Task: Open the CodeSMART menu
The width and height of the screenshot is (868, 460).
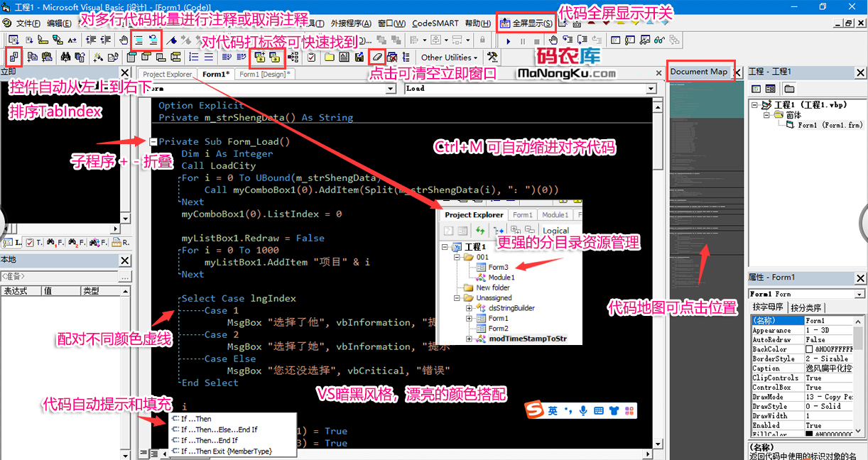Action: [435, 23]
